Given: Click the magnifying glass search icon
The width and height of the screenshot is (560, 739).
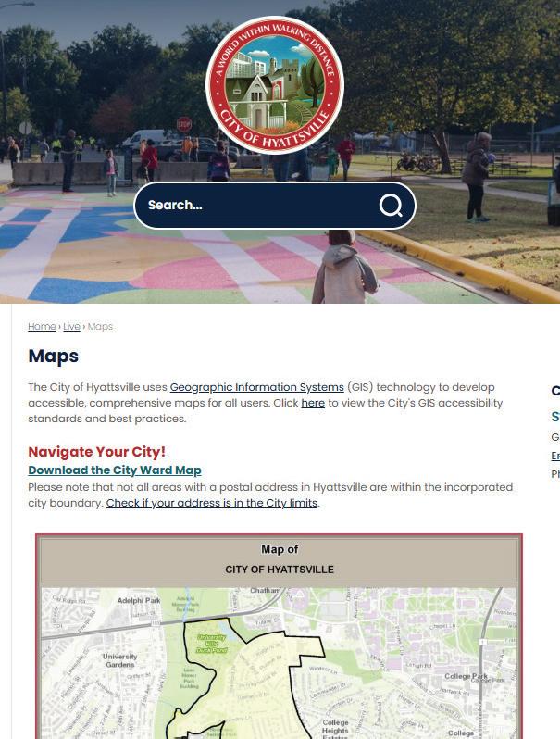Looking at the screenshot, I should pyautogui.click(x=391, y=206).
